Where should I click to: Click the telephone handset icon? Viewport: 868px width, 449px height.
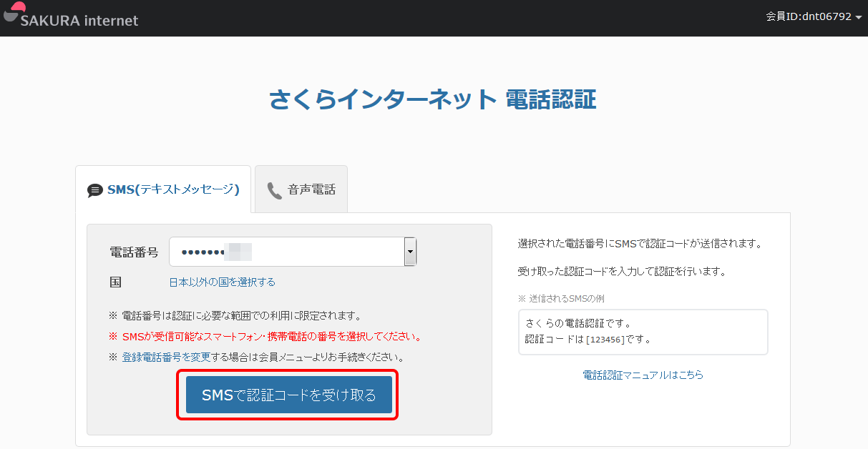(275, 190)
